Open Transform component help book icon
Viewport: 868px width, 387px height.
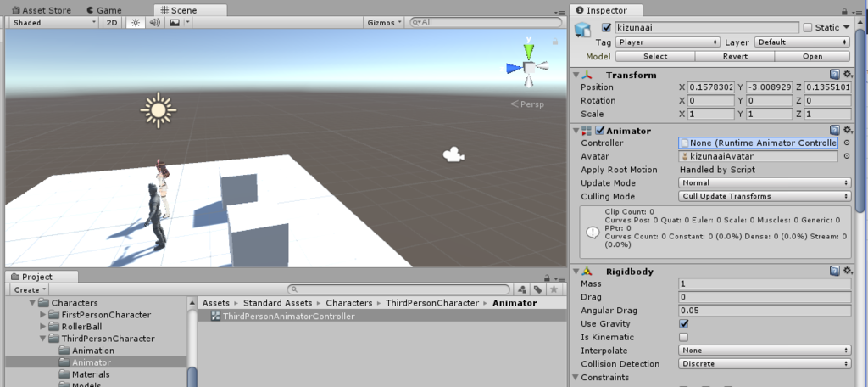[835, 75]
